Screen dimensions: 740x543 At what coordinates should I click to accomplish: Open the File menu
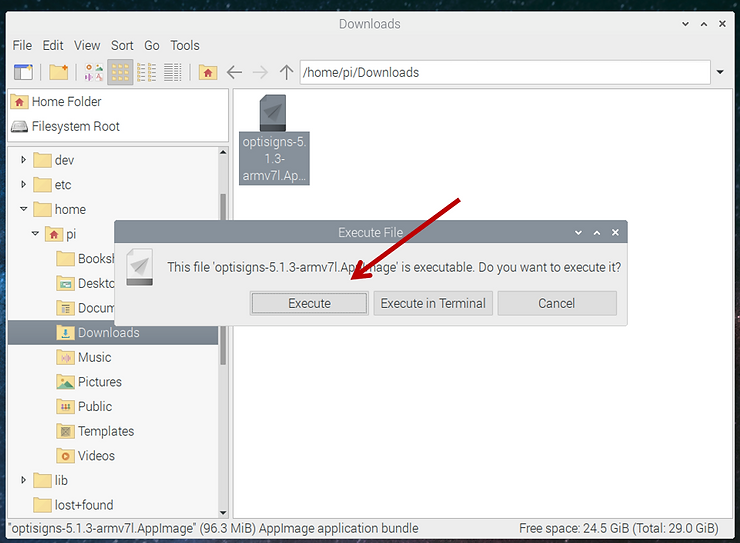[22, 46]
